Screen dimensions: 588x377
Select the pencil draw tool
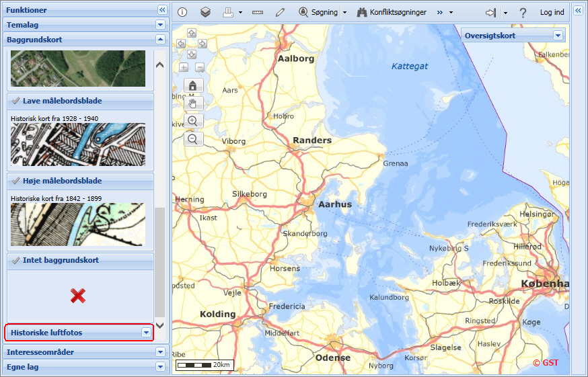coord(280,12)
